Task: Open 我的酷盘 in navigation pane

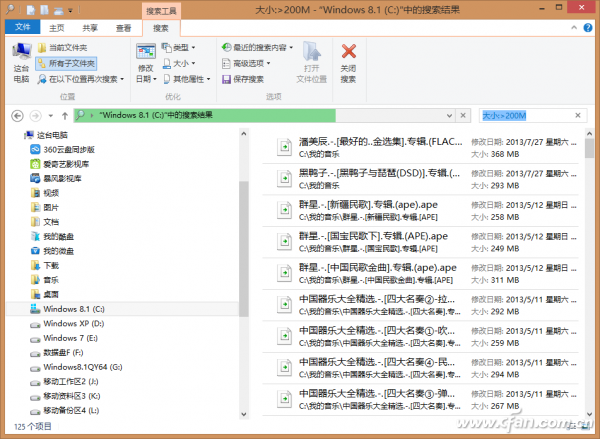Action: [x=52, y=237]
